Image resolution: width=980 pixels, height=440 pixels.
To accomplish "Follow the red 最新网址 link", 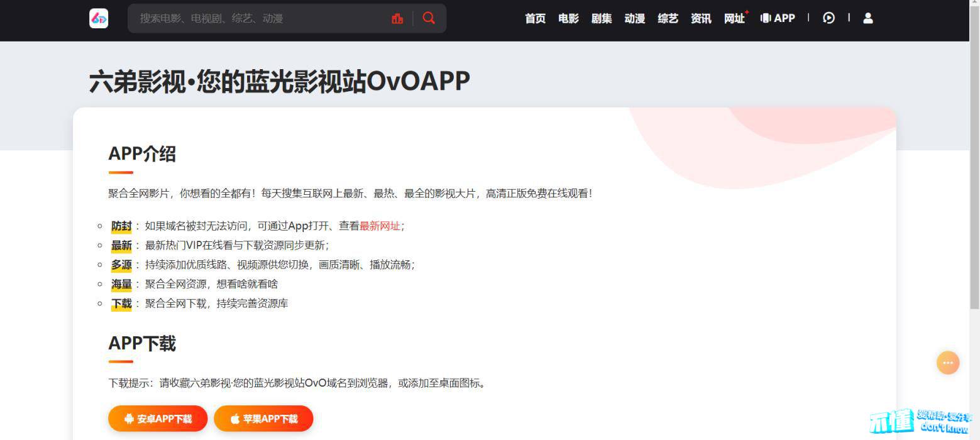I will (380, 226).
